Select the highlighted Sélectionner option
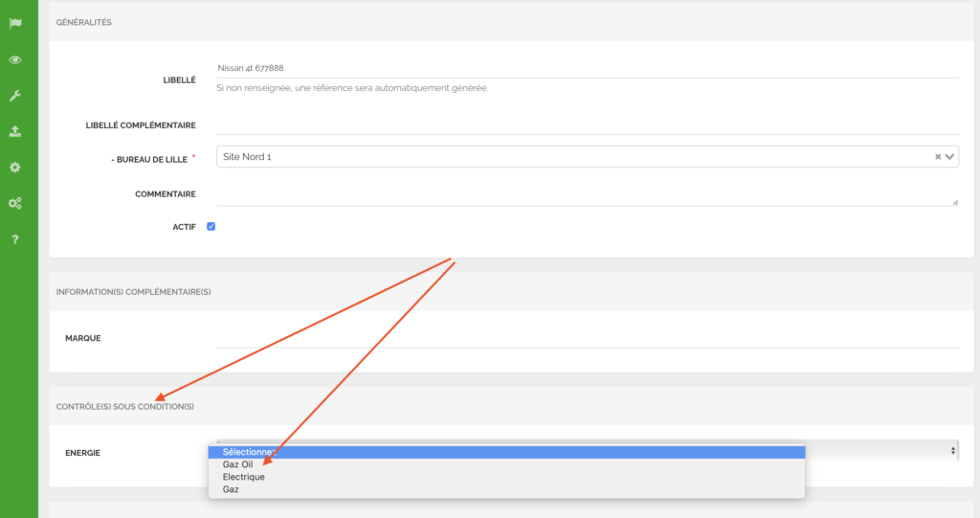The image size is (980, 518). point(249,452)
